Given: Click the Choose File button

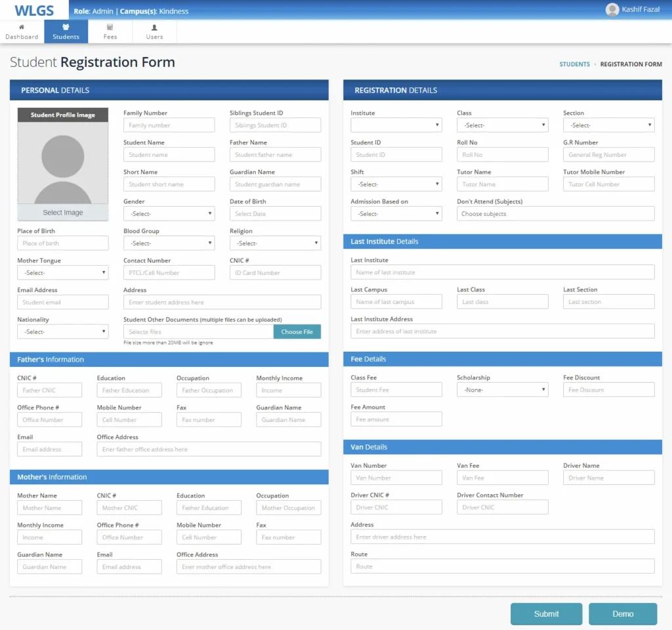Looking at the screenshot, I should [x=297, y=332].
